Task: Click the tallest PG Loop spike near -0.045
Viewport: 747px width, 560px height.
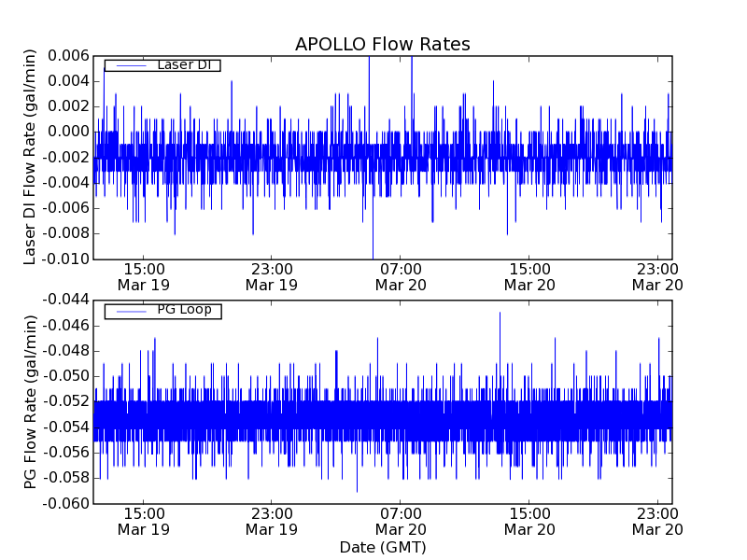Action: (500, 314)
